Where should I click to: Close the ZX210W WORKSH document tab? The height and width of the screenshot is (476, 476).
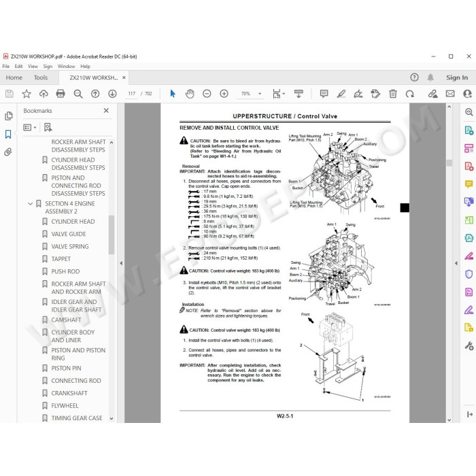[x=124, y=78]
